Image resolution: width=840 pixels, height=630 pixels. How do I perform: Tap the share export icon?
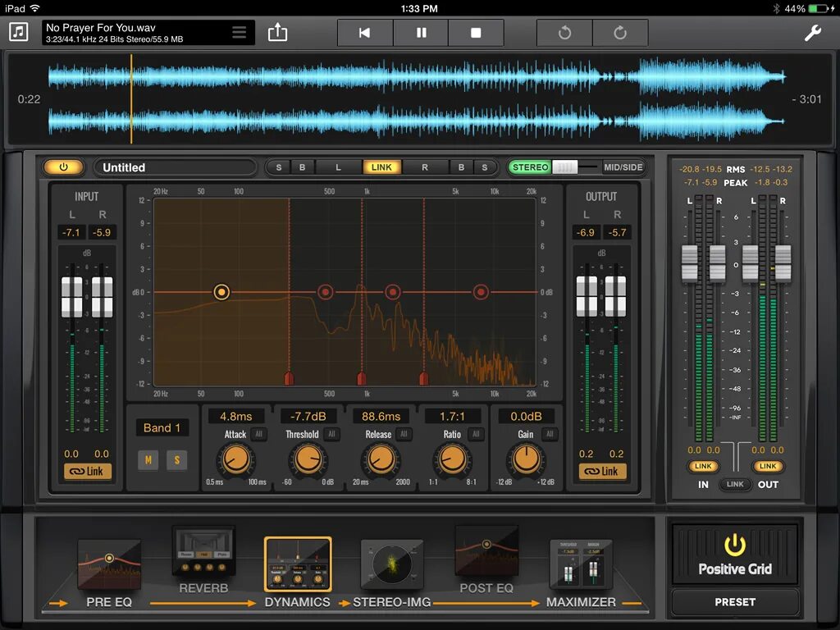(277, 32)
